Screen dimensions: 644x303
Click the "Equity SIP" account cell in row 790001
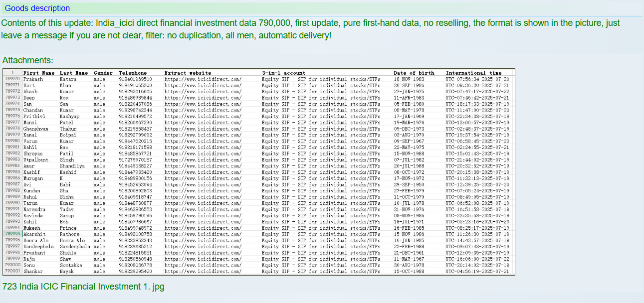[x=321, y=271]
